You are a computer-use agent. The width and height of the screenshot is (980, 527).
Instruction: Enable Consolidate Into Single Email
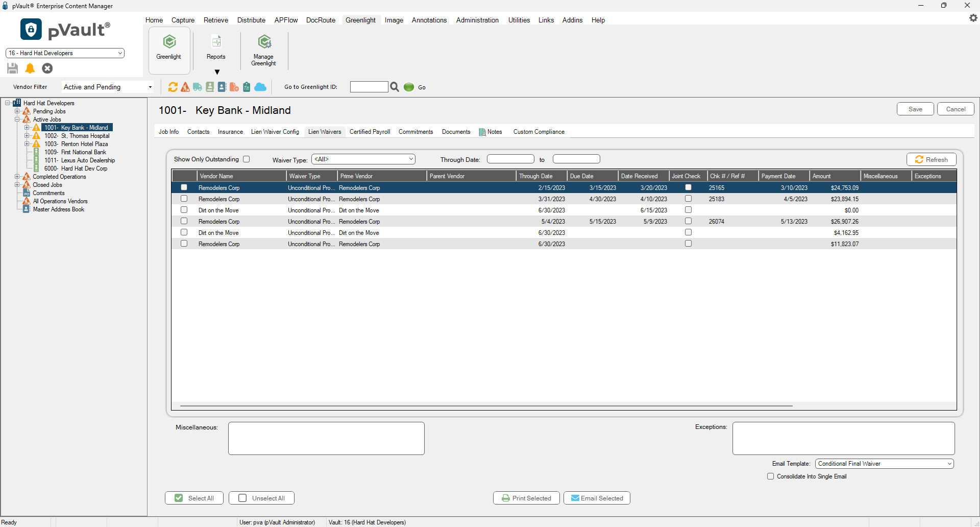pyautogui.click(x=771, y=476)
